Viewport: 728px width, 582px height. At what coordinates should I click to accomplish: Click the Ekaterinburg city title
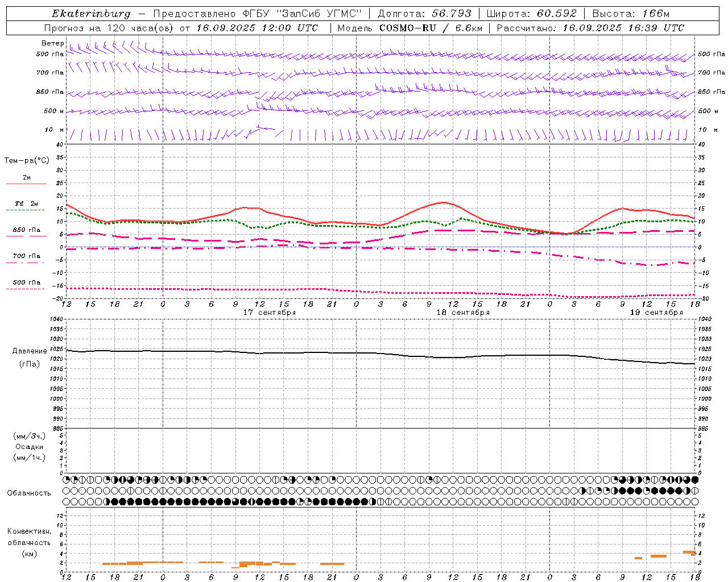click(91, 14)
